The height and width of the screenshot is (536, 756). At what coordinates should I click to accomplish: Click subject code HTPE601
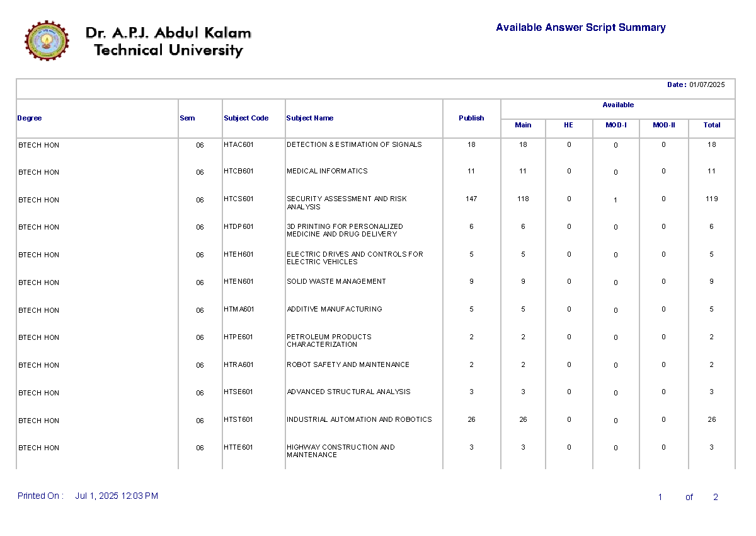tap(239, 337)
